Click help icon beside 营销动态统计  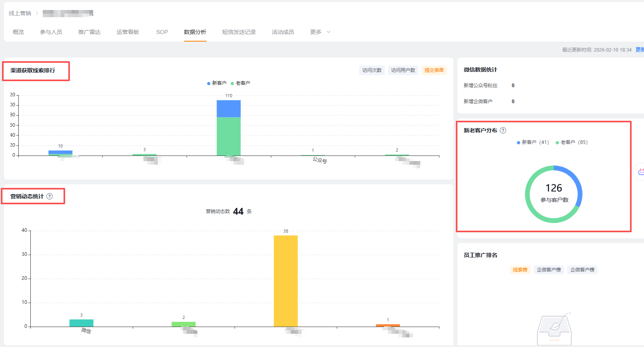[50, 196]
